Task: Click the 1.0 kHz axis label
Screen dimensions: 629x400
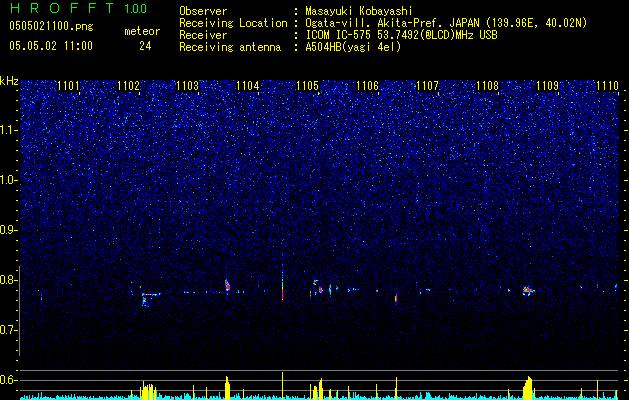Action: (8, 180)
